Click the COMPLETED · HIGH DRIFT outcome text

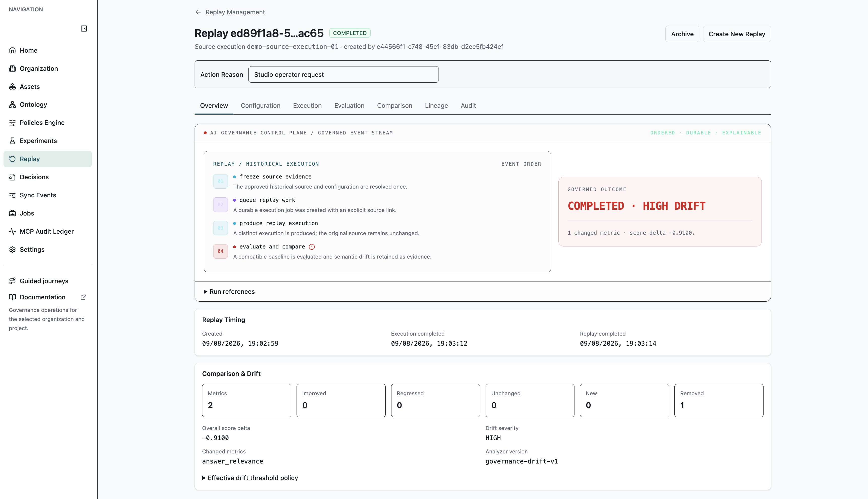[636, 206]
